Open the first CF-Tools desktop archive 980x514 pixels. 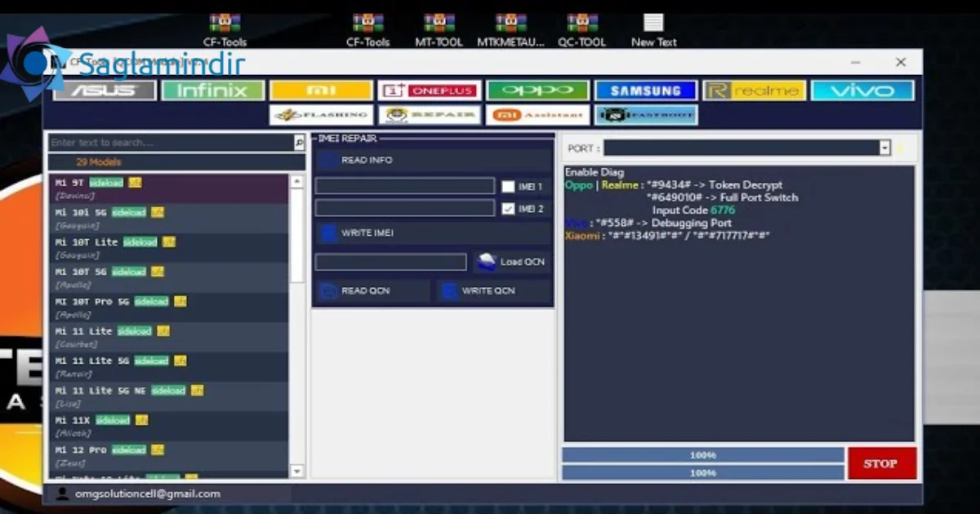[x=225, y=29]
